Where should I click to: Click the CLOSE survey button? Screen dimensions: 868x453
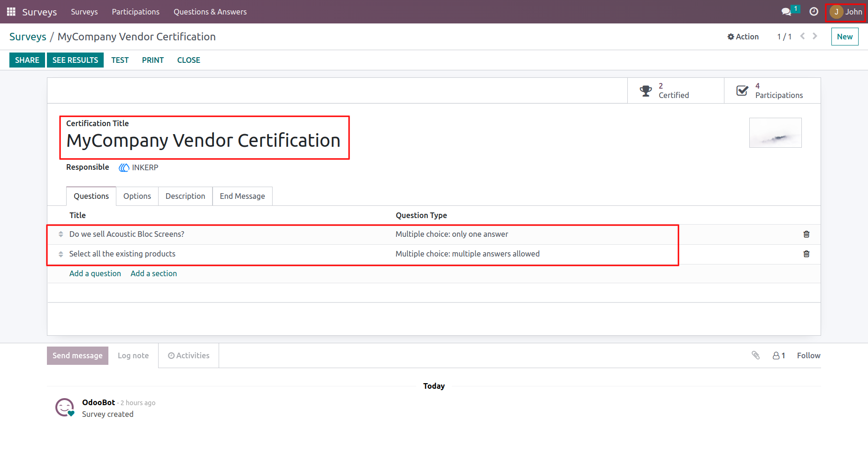(189, 60)
